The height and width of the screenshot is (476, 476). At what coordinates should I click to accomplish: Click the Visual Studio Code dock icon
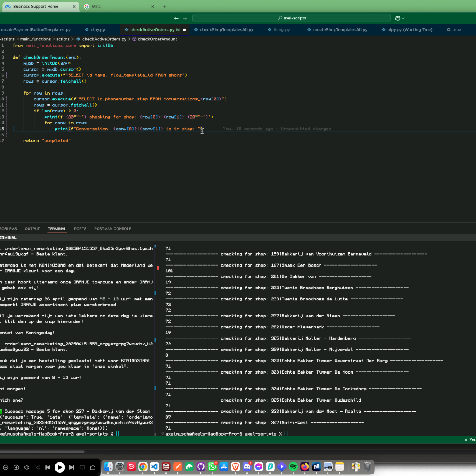pyautogui.click(x=155, y=467)
